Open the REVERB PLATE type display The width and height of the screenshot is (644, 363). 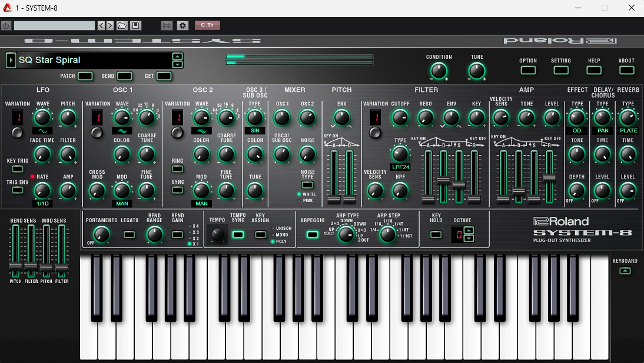click(628, 131)
